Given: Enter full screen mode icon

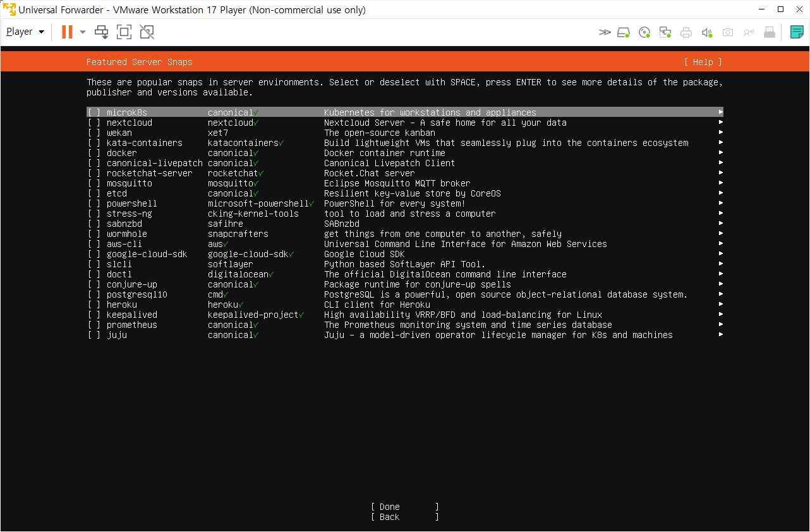Looking at the screenshot, I should tap(124, 32).
